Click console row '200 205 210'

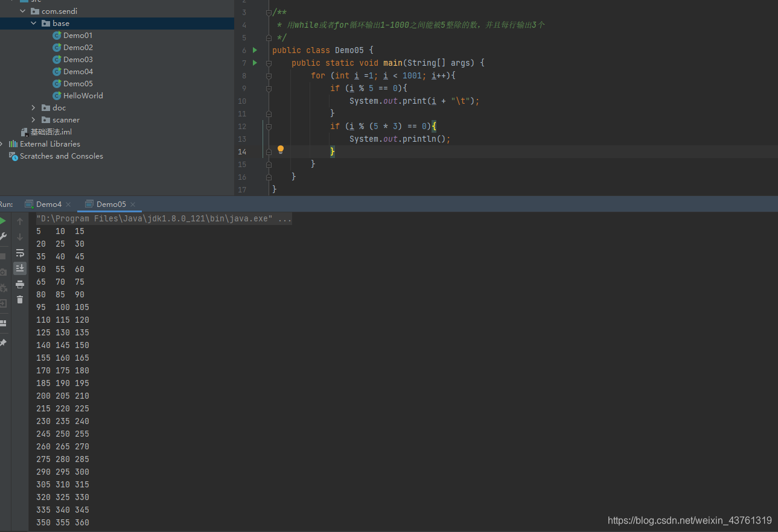coord(63,396)
